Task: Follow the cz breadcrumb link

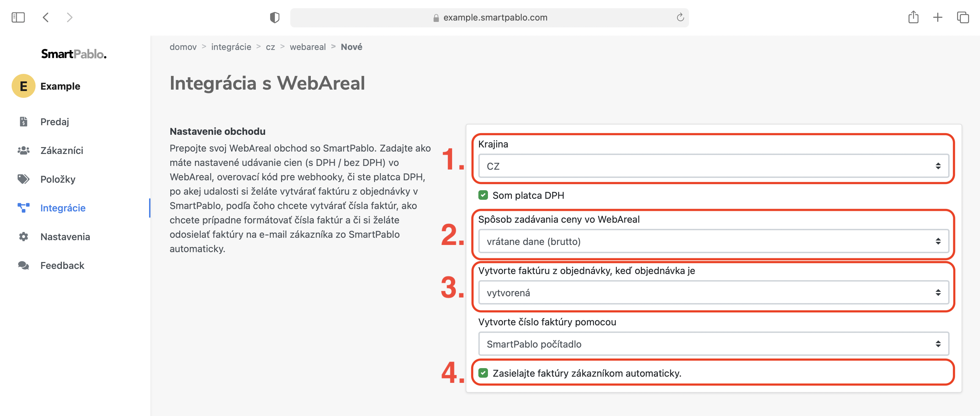Action: pos(270,47)
